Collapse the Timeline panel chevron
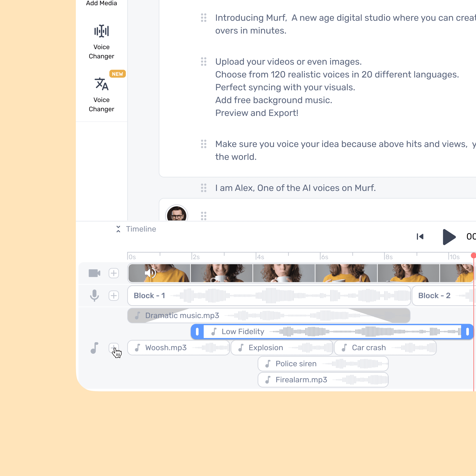 tap(118, 229)
